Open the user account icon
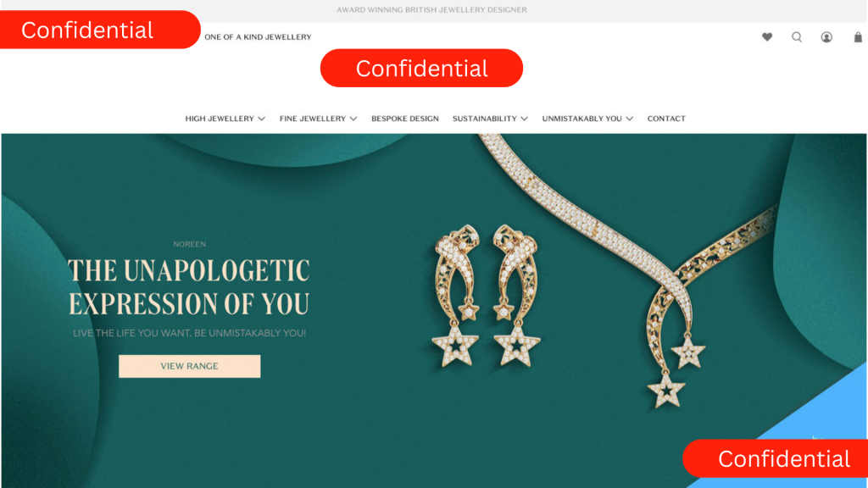This screenshot has width=868, height=488. (x=826, y=37)
